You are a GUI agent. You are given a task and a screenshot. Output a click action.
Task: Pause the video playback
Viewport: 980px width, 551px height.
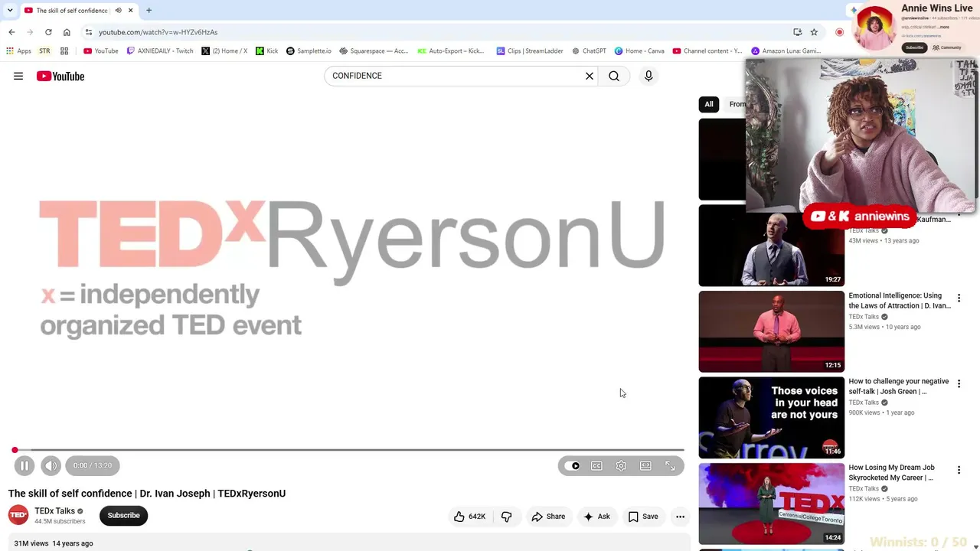pos(24,465)
